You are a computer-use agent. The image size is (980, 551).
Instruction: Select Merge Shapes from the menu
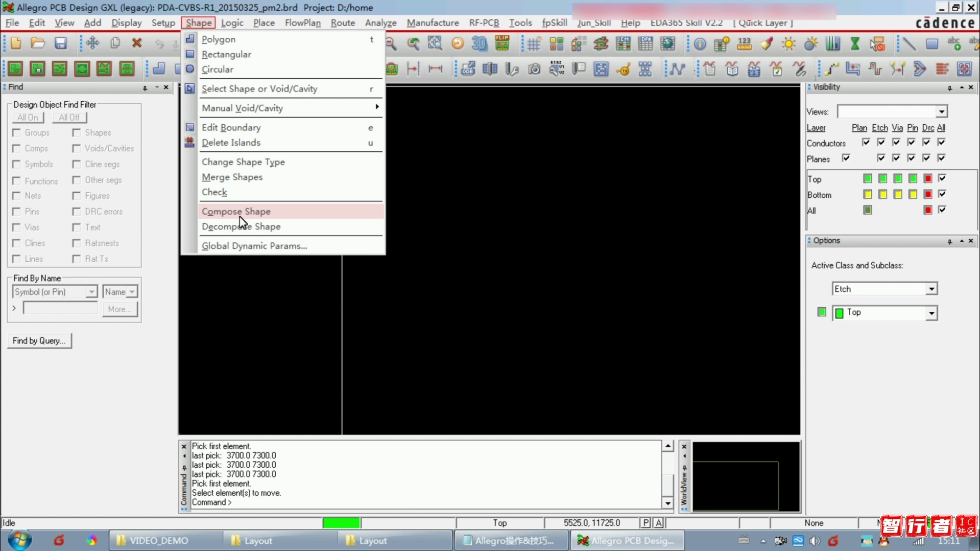(x=291, y=177)
